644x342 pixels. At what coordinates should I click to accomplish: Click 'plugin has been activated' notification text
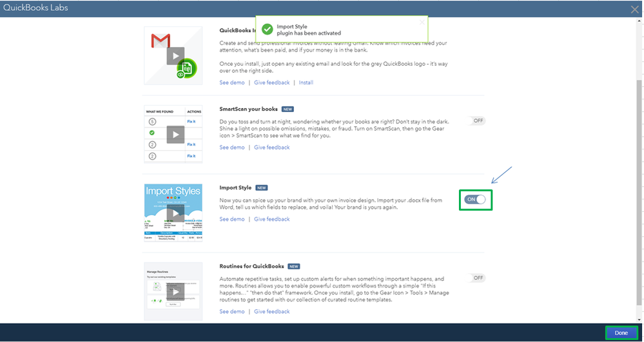pyautogui.click(x=309, y=33)
